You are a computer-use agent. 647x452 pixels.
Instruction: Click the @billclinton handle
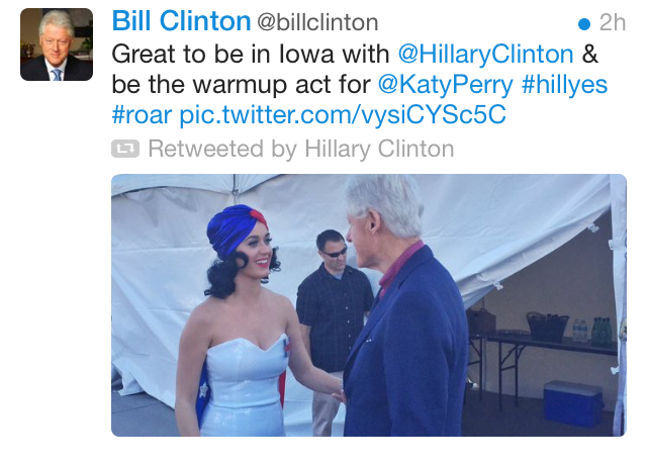click(318, 23)
